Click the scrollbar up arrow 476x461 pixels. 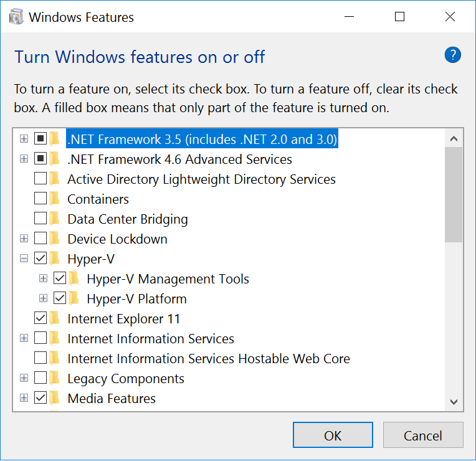coord(454,139)
